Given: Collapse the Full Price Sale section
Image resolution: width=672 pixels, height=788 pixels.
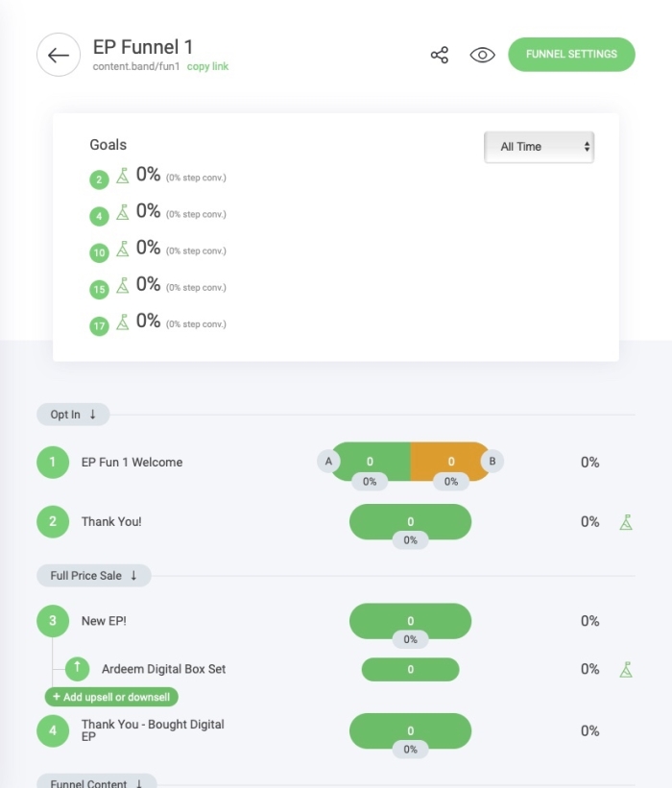Looking at the screenshot, I should tap(94, 576).
